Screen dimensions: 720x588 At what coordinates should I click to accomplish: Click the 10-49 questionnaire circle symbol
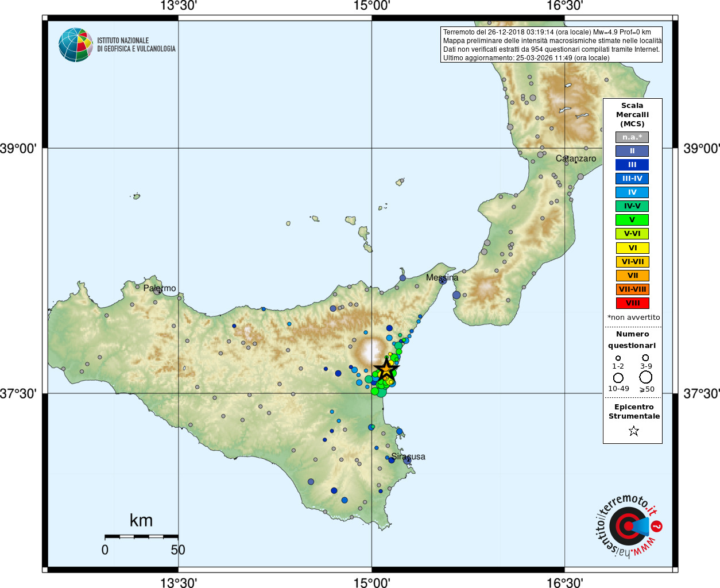618,378
